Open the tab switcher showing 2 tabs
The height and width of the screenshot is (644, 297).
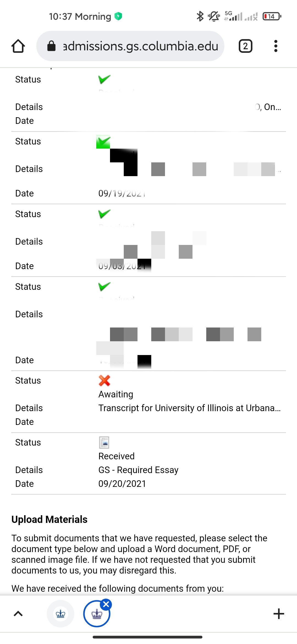click(x=245, y=46)
